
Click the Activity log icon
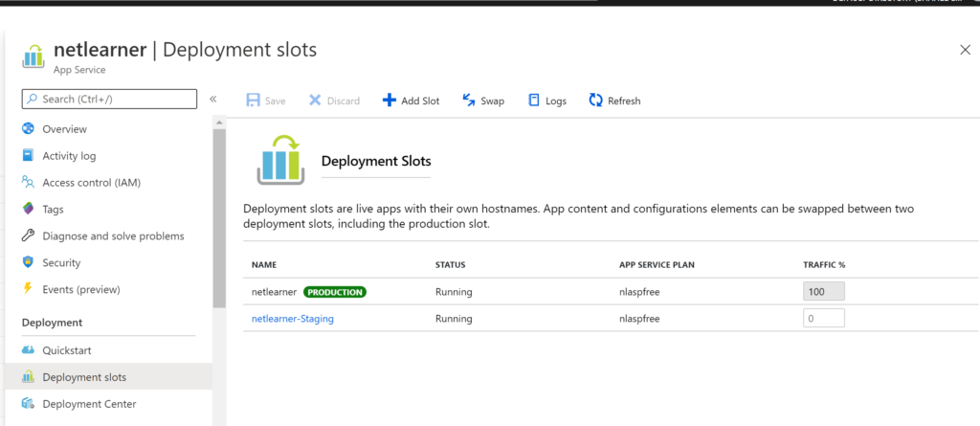click(x=28, y=155)
